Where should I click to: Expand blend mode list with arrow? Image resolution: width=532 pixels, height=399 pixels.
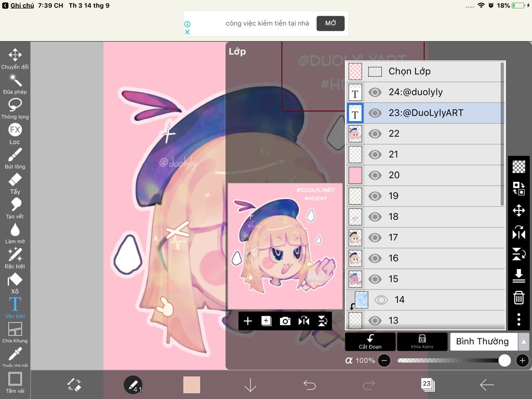point(524,342)
